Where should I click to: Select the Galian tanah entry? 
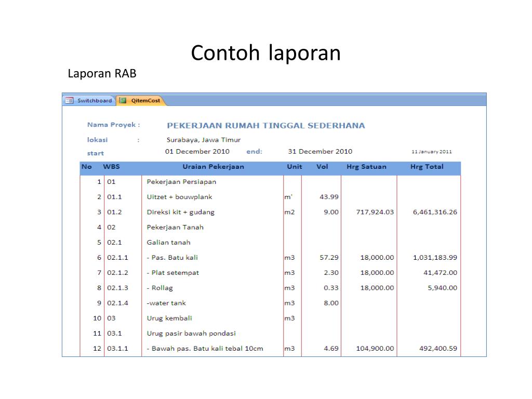tap(169, 242)
